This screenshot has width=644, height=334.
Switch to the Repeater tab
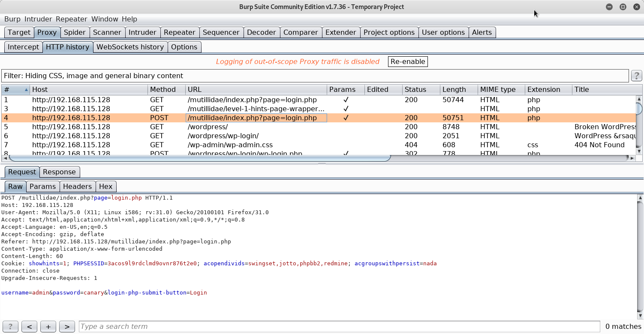tap(180, 33)
